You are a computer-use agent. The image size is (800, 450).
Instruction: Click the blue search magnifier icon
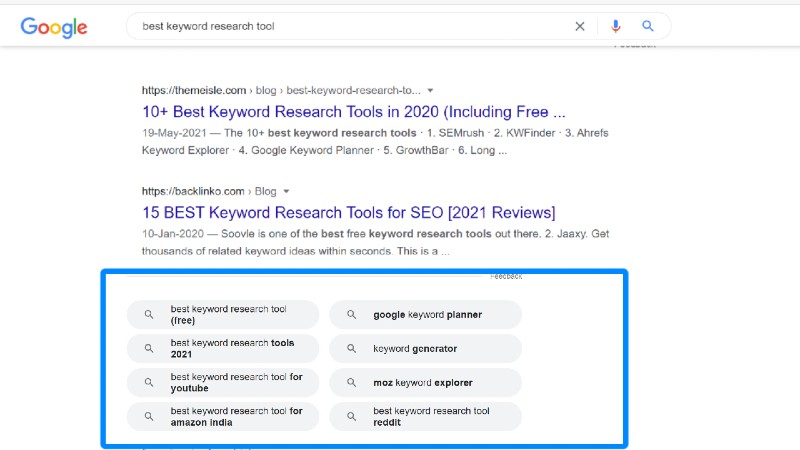(648, 26)
